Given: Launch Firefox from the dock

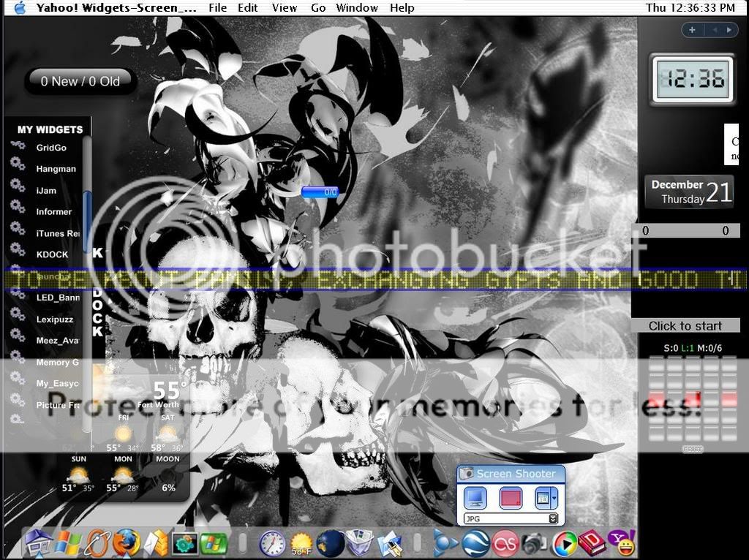Looking at the screenshot, I should [126, 543].
